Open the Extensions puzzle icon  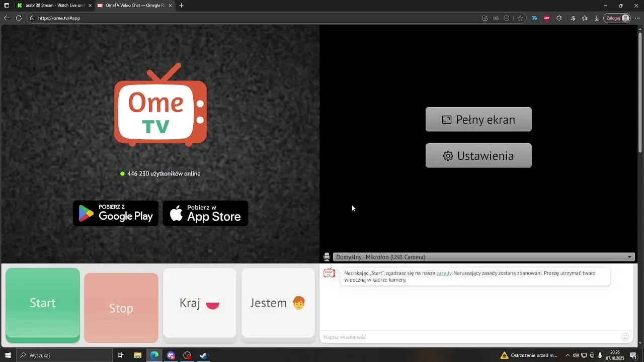point(559,18)
